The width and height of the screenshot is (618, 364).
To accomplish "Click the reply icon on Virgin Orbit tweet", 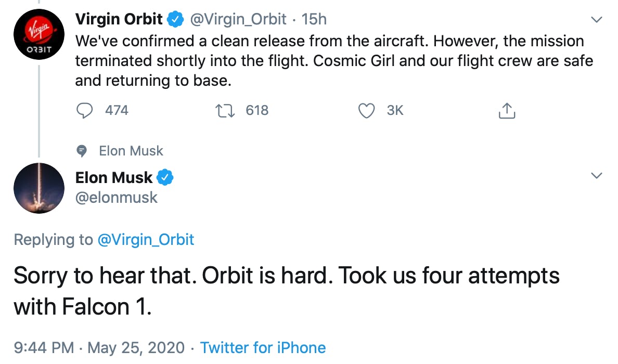I will click(85, 110).
